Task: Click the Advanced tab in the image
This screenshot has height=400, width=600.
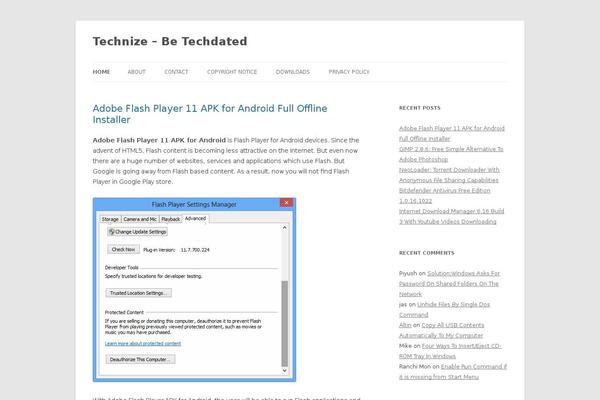Action: 195,218
